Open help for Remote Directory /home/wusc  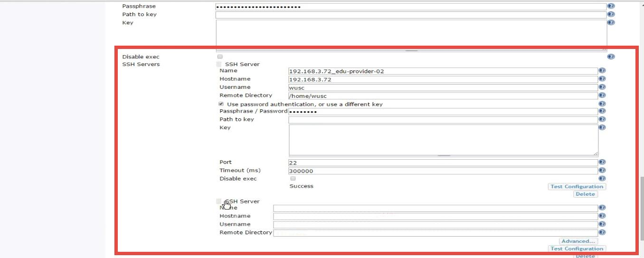602,96
